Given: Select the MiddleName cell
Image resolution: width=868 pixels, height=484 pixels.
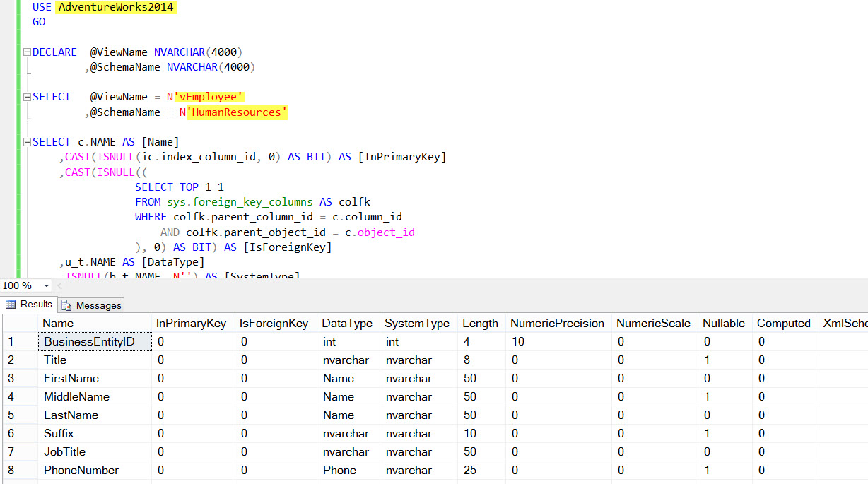Looking at the screenshot, I should point(95,397).
